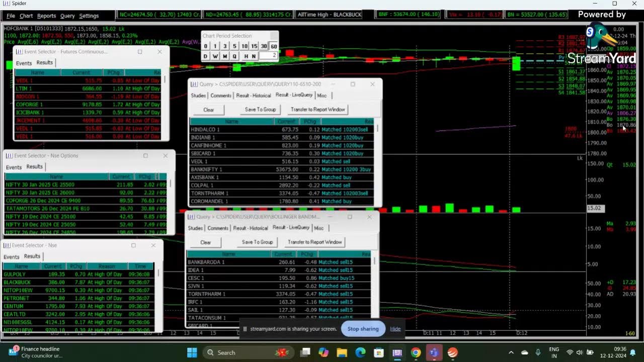Click Save To Group in Bollinger query window
The width and height of the screenshot is (644, 362).
(x=257, y=242)
